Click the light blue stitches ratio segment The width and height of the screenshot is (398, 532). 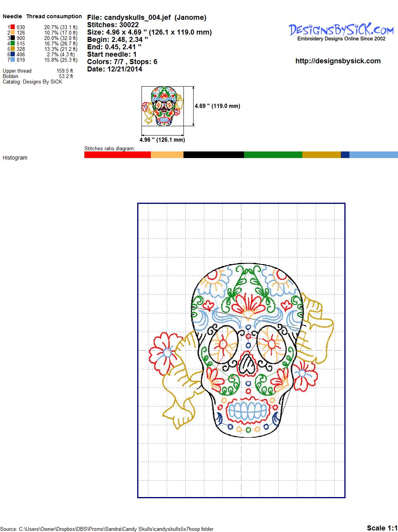coord(373,155)
